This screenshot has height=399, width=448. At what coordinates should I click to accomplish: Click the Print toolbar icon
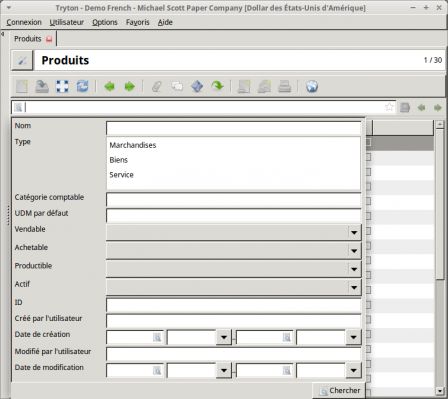(285, 87)
